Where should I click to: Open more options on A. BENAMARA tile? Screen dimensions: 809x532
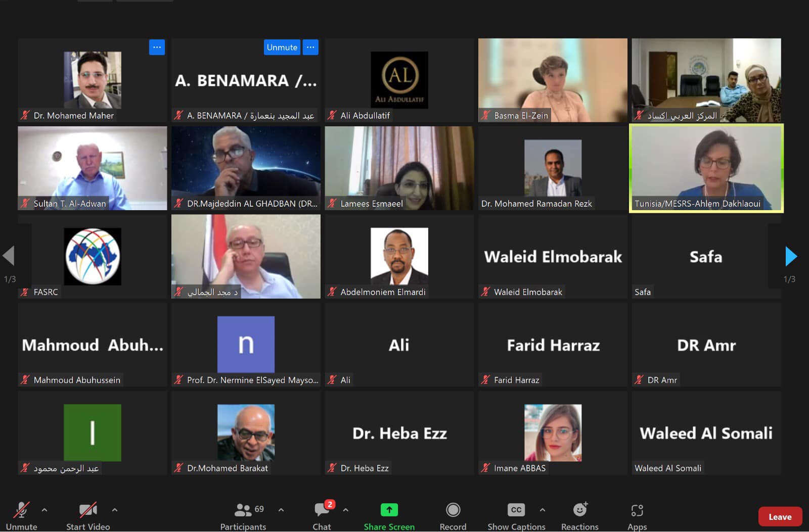click(x=310, y=47)
